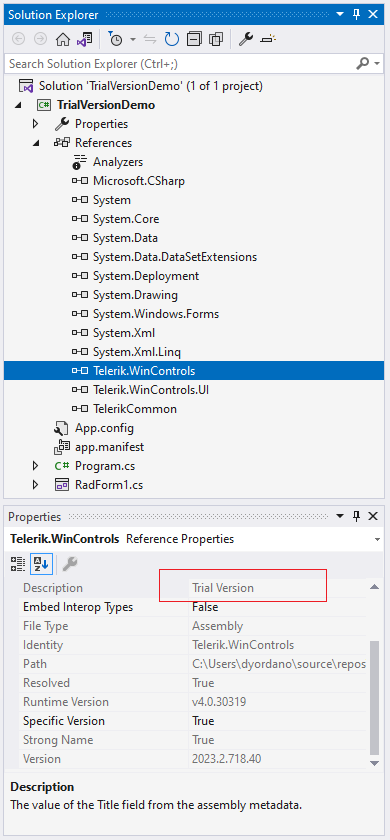Click the Path property value
Image resolution: width=390 pixels, height=840 pixels.
[x=279, y=664]
